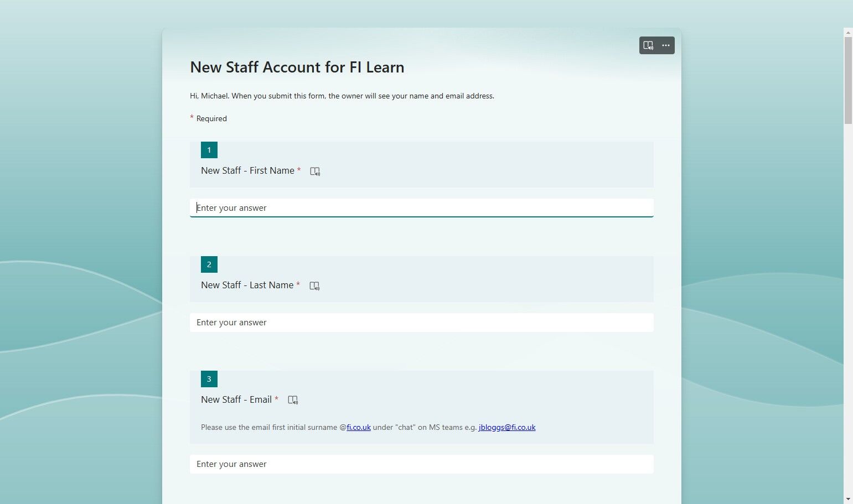Select the form title 'New Staff Account for FI Learn'
The image size is (853, 504).
coord(297,67)
